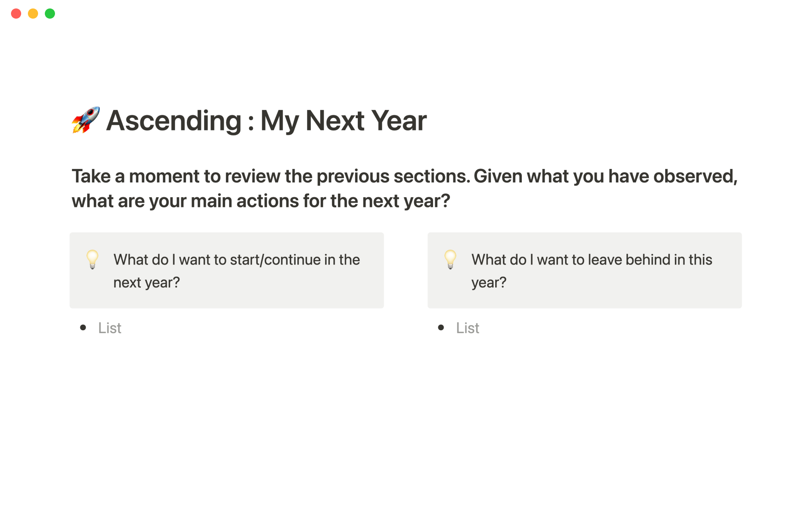The image size is (812, 508).
Task: Click the red close window button
Action: point(16,14)
